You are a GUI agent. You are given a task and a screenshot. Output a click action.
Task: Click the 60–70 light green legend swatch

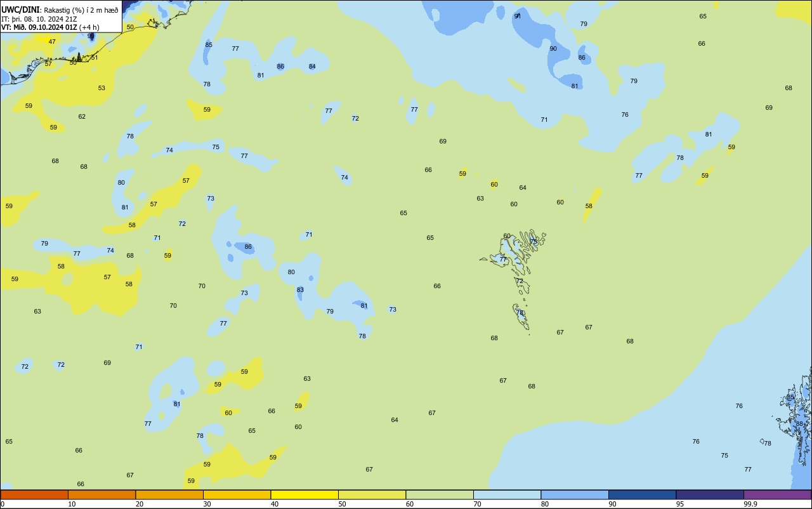(x=440, y=494)
